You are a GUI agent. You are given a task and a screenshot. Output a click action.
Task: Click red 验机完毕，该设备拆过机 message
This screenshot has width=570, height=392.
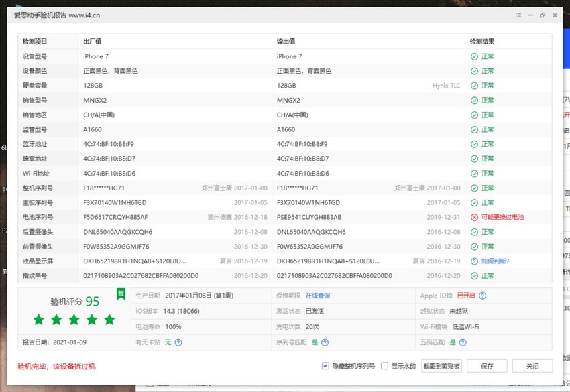tap(56, 367)
